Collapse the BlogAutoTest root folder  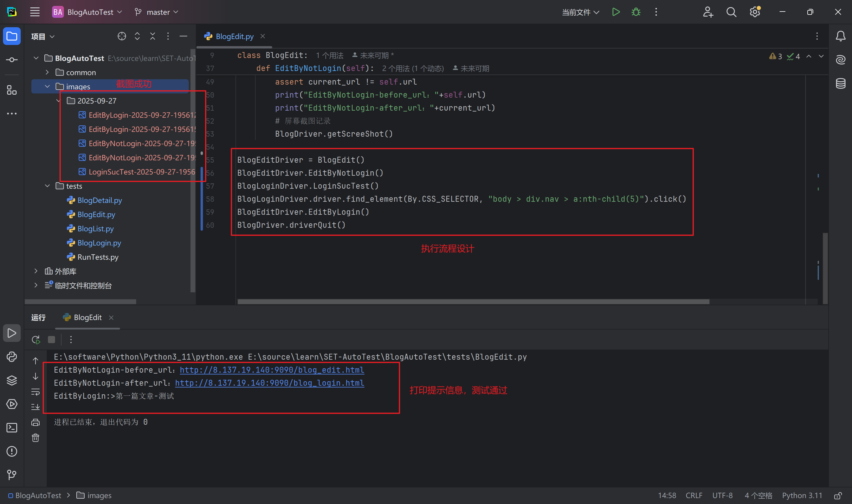tap(36, 58)
